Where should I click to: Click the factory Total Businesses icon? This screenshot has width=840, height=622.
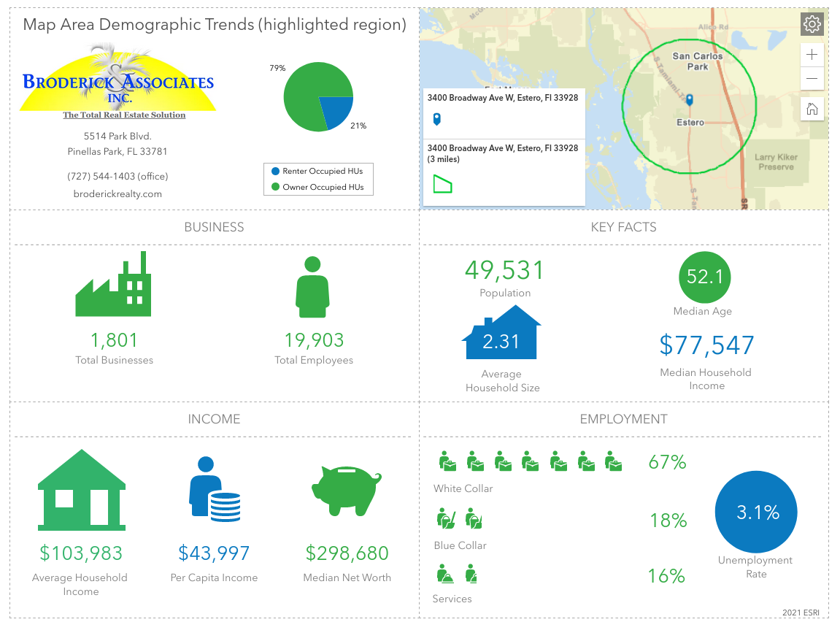click(x=113, y=285)
